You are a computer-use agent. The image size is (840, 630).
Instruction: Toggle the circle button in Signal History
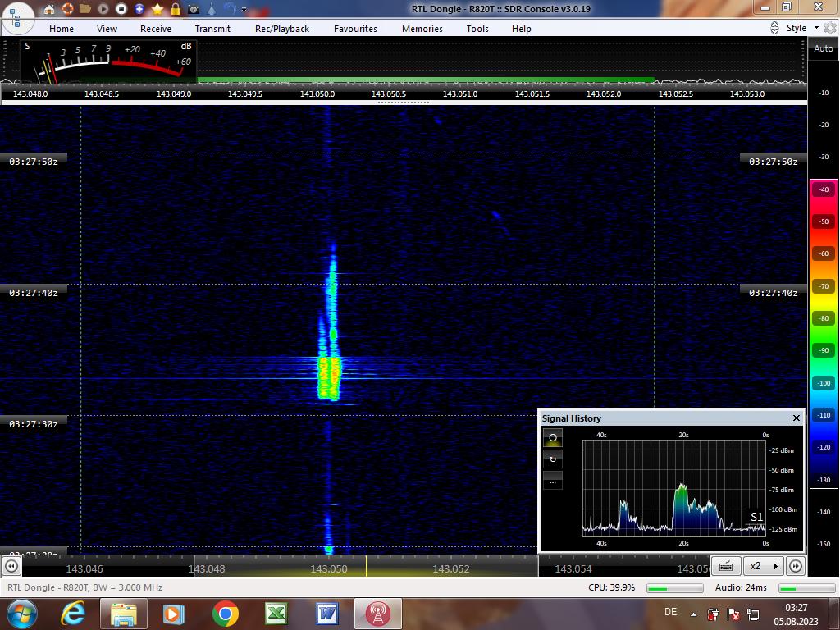pyautogui.click(x=553, y=438)
